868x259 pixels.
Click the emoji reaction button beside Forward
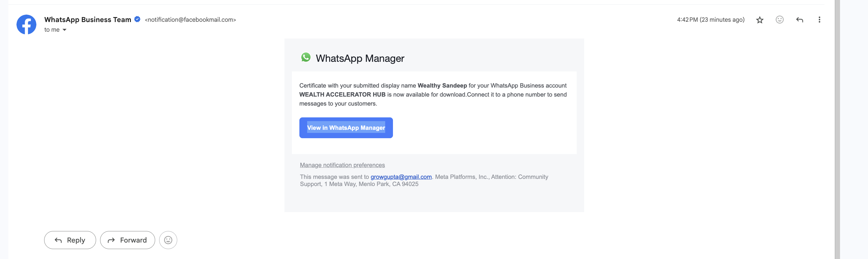click(x=168, y=240)
